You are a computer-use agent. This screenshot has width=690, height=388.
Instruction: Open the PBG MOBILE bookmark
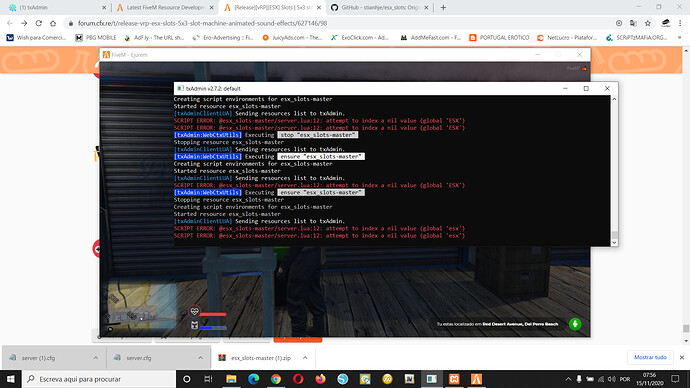tap(96, 38)
